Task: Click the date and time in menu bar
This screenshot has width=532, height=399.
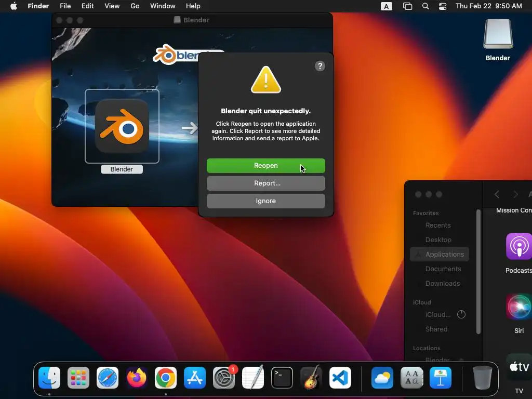Action: coord(488,6)
